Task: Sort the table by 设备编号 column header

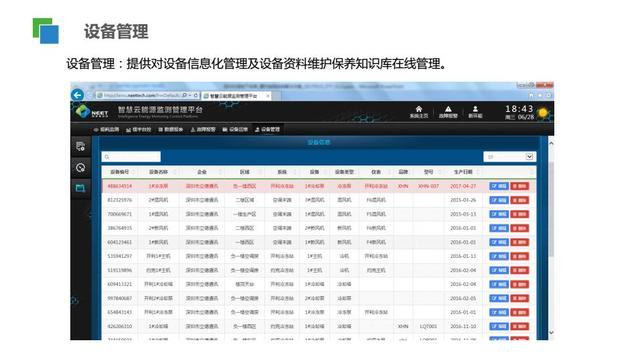Action: coord(120,172)
